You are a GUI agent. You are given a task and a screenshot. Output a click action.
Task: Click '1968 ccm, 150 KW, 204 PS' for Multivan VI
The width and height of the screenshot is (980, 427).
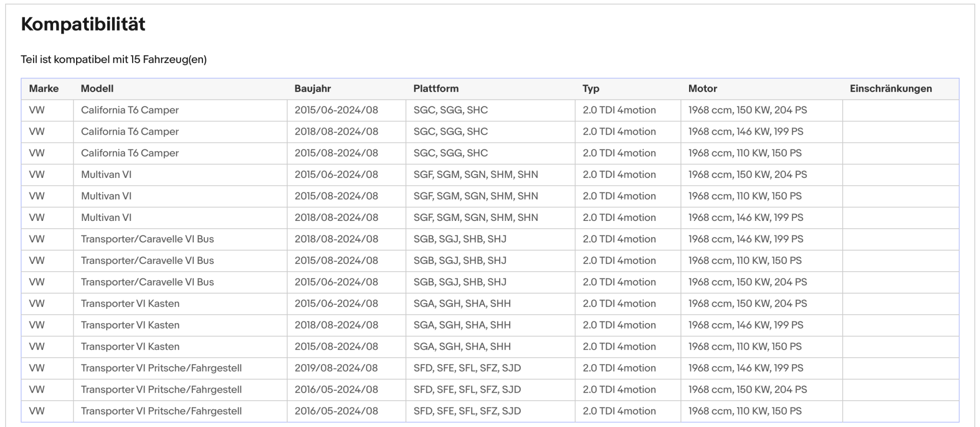pyautogui.click(x=747, y=175)
